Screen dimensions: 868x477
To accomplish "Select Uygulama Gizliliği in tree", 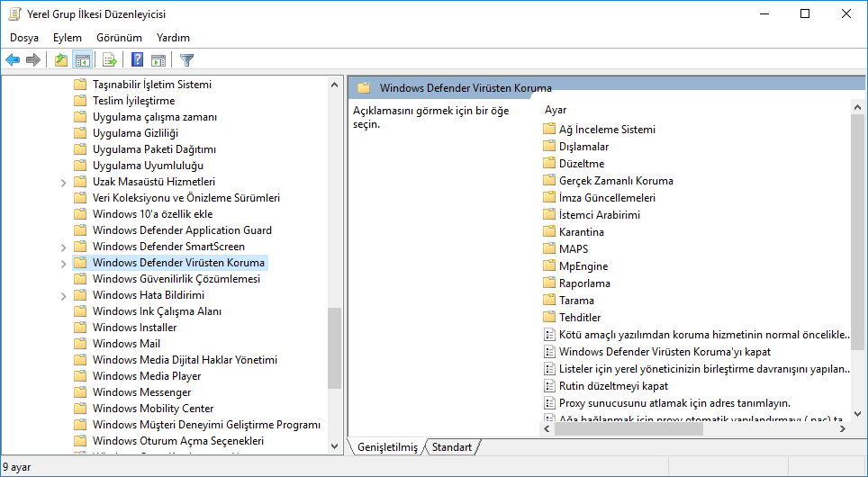I will pos(135,133).
